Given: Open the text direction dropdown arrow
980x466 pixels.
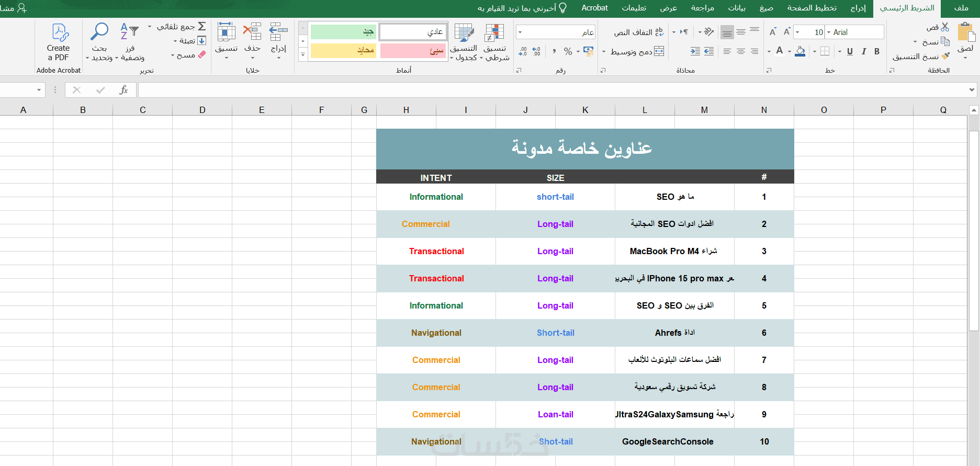Looking at the screenshot, I should [674, 32].
